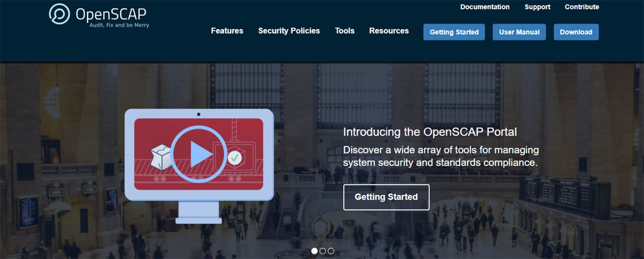Select the third carousel dot
The width and height of the screenshot is (644, 259).
click(x=331, y=251)
